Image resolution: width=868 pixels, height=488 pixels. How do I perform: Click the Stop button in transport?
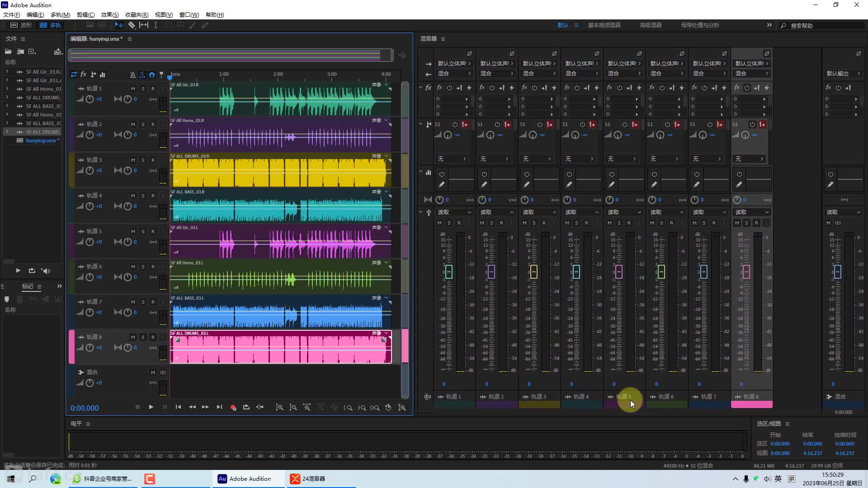137,407
